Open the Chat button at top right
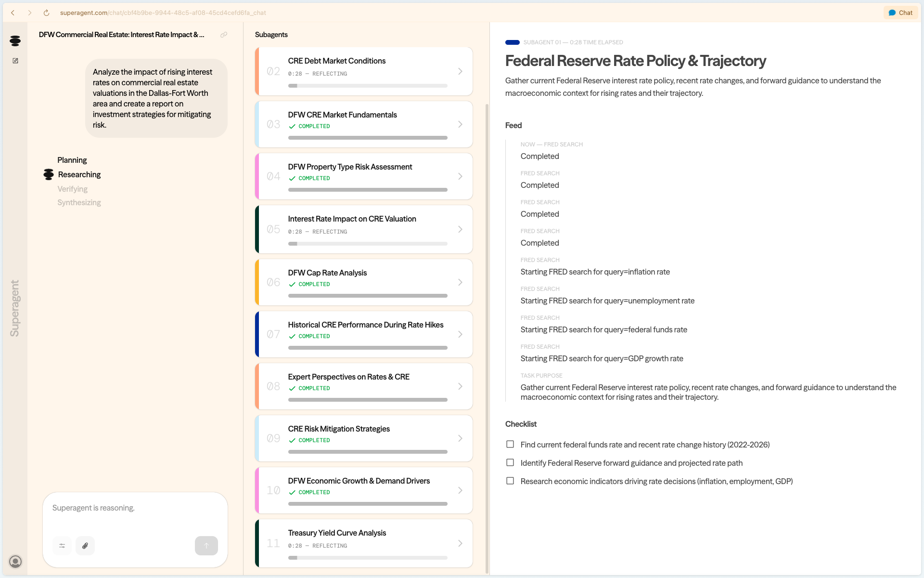The height and width of the screenshot is (578, 924). (900, 13)
